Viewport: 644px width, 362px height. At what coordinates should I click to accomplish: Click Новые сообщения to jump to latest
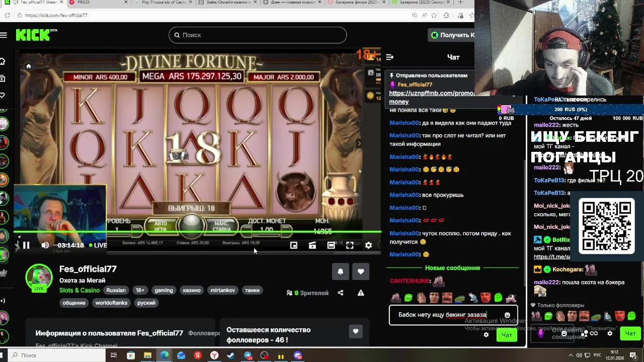pos(452,268)
